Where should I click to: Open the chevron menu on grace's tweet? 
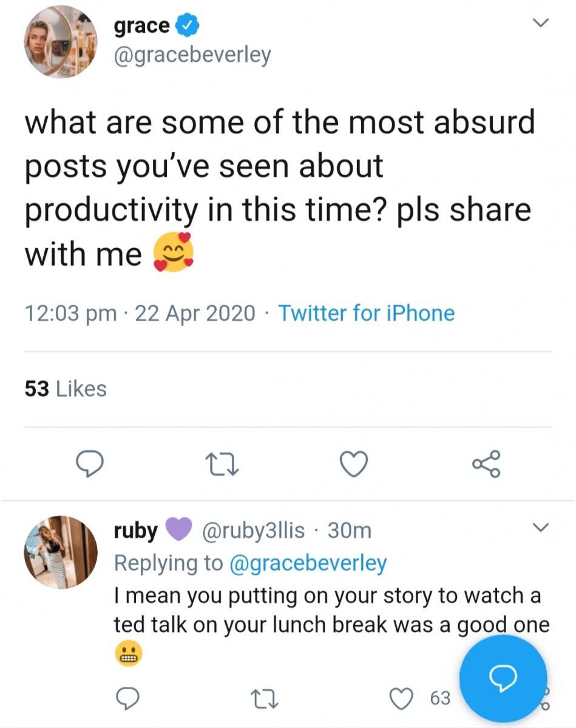pos(539,23)
